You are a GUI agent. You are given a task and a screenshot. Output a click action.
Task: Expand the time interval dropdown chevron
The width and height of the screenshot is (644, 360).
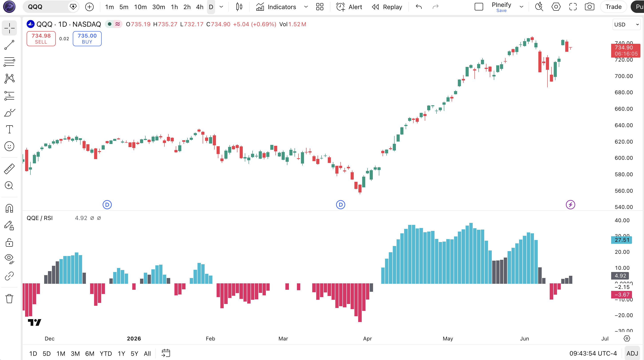(x=221, y=7)
